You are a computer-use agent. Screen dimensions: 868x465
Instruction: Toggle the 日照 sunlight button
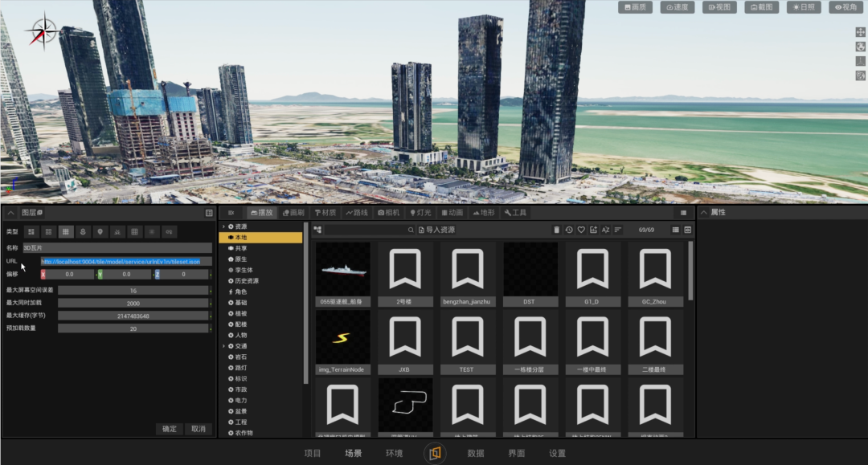tap(804, 7)
